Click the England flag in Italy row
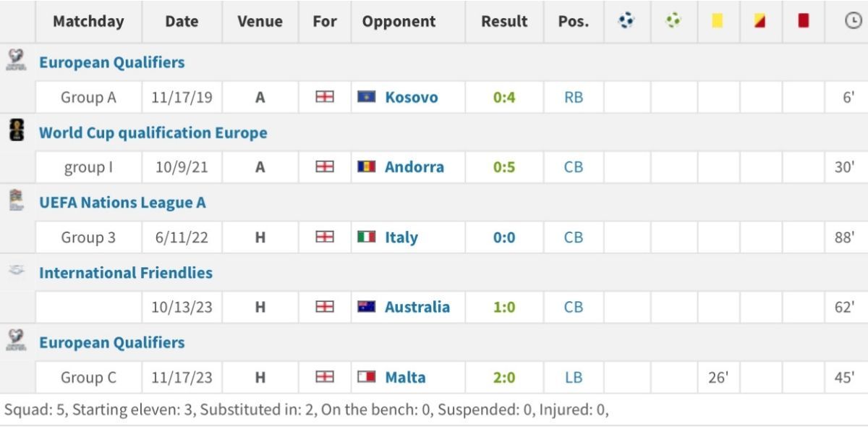 pyautogui.click(x=325, y=237)
